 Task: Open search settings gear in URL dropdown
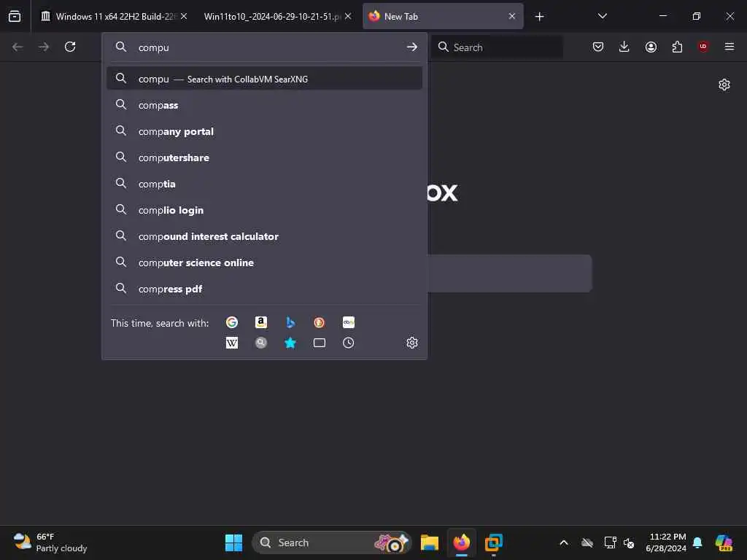[412, 343]
